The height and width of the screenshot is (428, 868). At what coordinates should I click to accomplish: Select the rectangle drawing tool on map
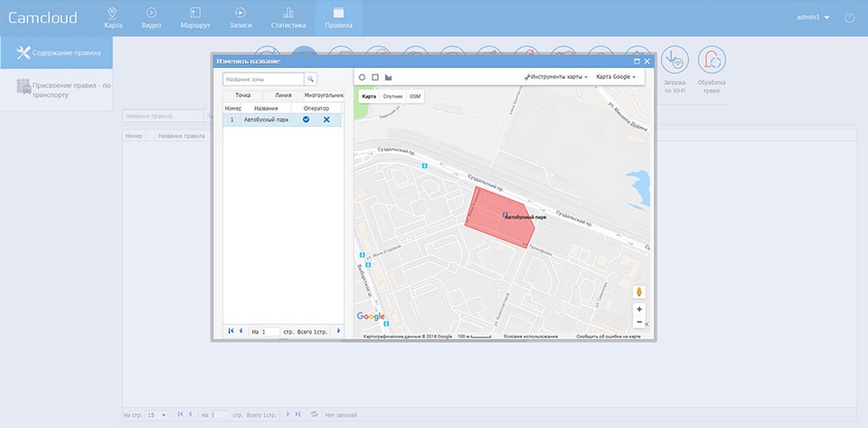pyautogui.click(x=375, y=78)
